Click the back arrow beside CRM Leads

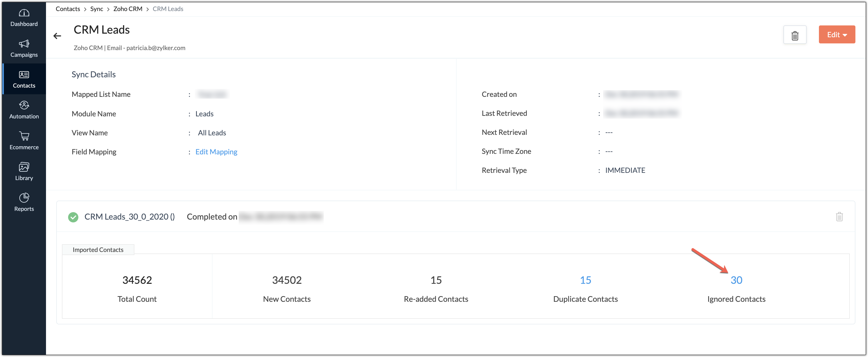(57, 36)
